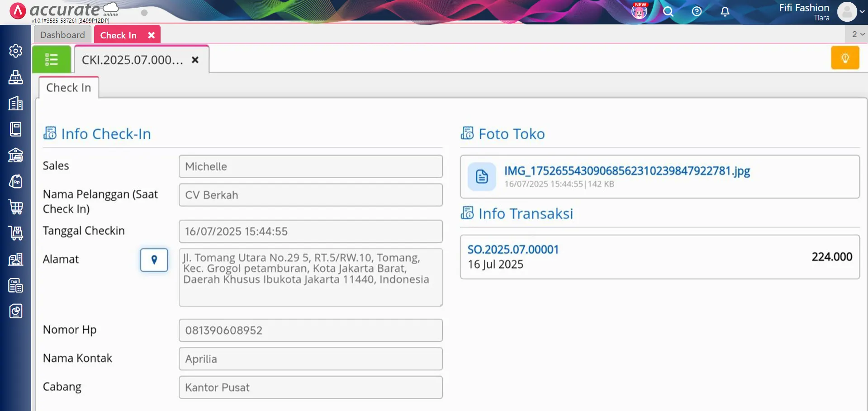868x411 pixels.
Task: Open the Tiara profile account dropdown
Action: pyautogui.click(x=848, y=12)
